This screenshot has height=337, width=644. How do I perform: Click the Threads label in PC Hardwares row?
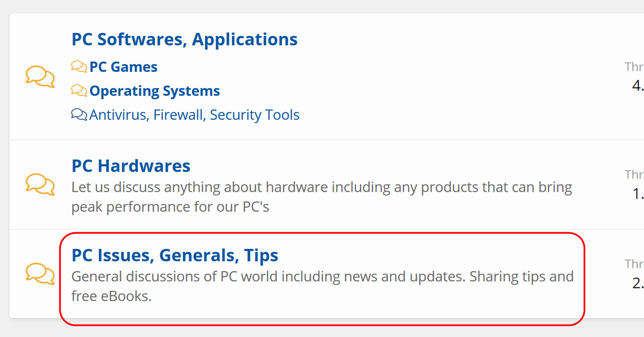click(x=634, y=174)
